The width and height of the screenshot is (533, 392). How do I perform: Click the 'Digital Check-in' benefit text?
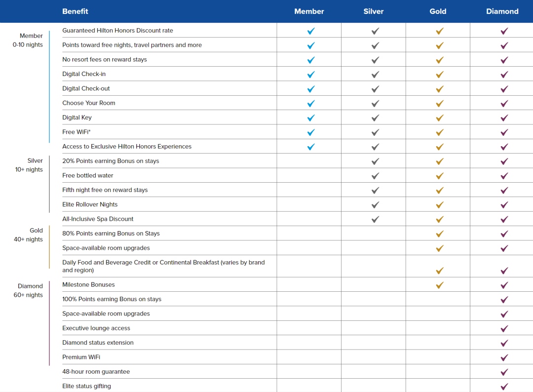(x=84, y=74)
